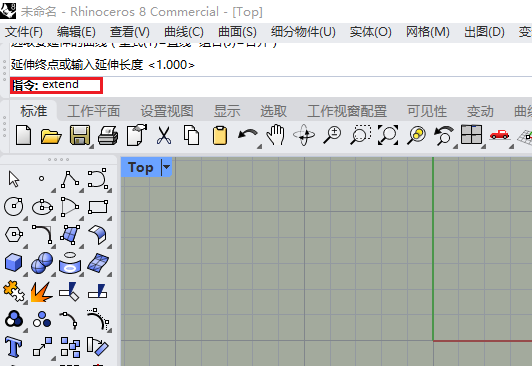Switch to the 显示 toolbar tab

point(227,111)
